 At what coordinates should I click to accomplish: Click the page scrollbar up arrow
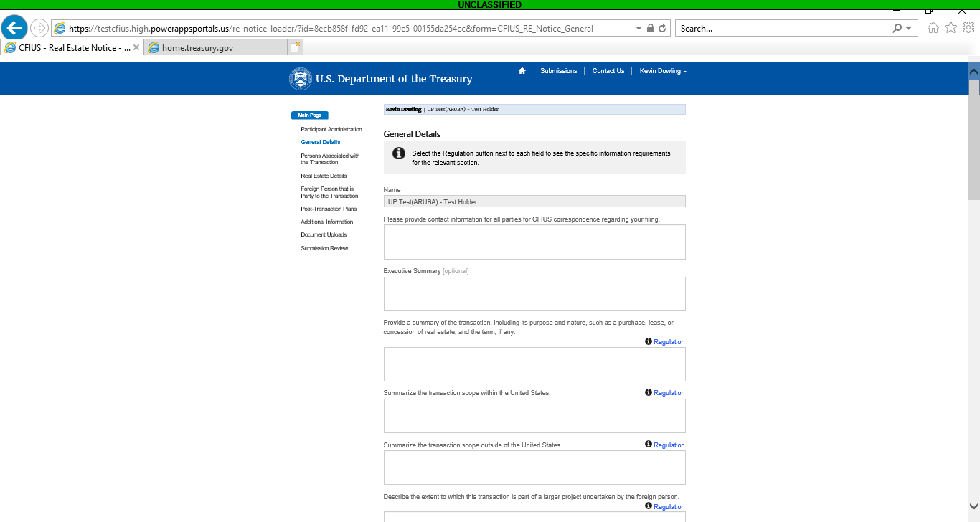tap(974, 71)
